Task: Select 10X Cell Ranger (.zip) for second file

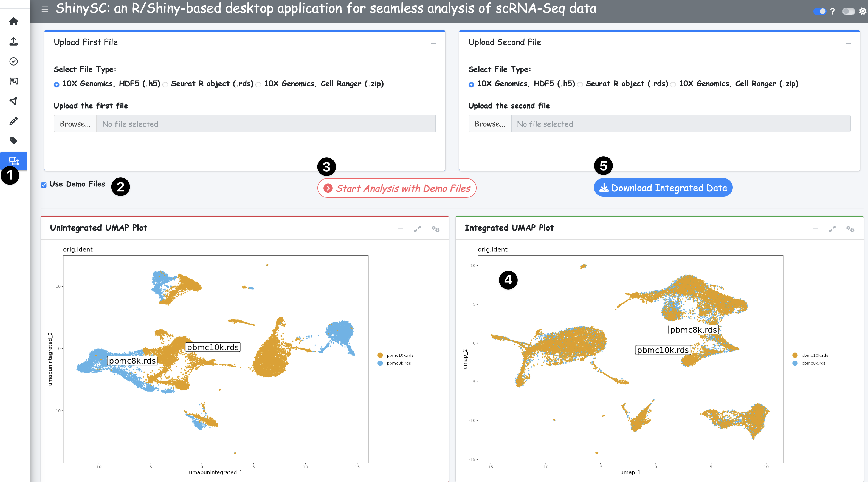Action: (673, 84)
